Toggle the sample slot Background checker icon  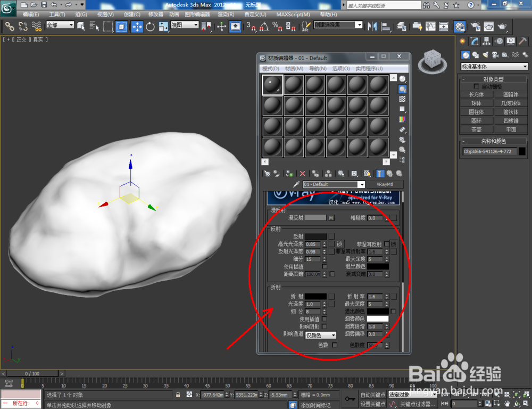coord(402,99)
